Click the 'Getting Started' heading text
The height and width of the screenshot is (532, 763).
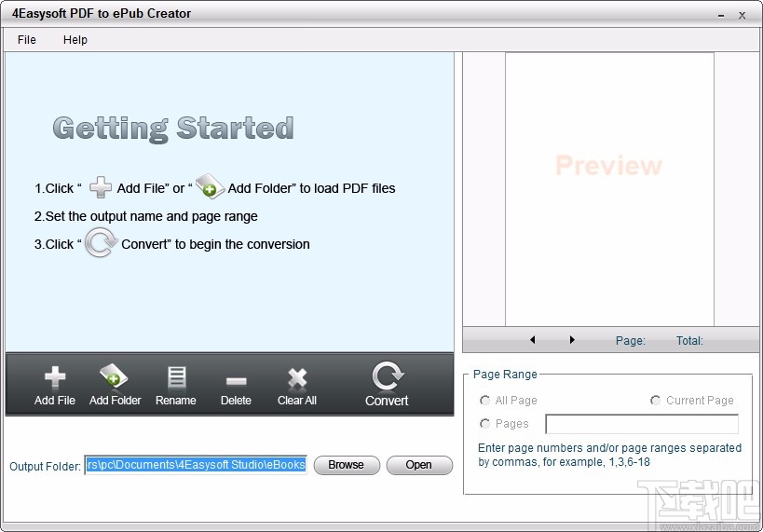point(173,129)
